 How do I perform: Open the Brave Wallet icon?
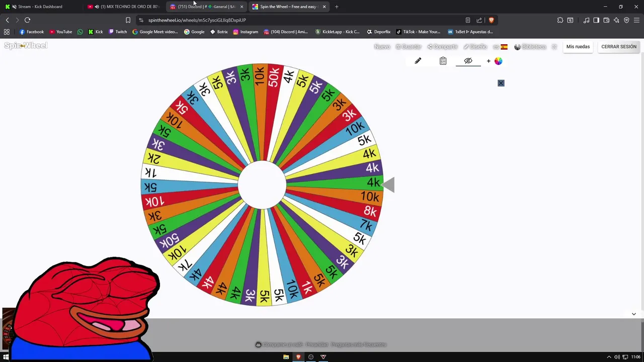(606, 20)
